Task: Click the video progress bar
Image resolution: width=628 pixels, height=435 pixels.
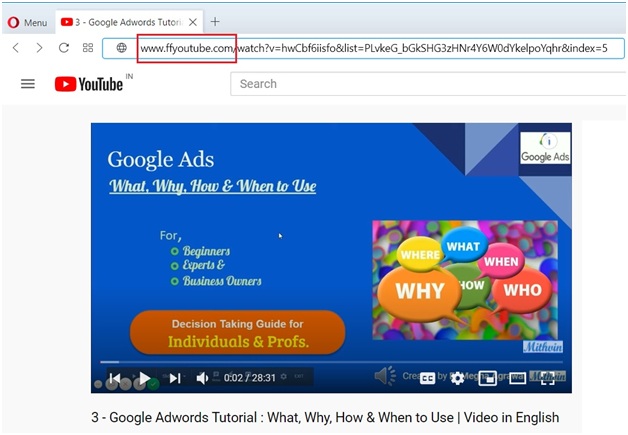Action: [330, 362]
